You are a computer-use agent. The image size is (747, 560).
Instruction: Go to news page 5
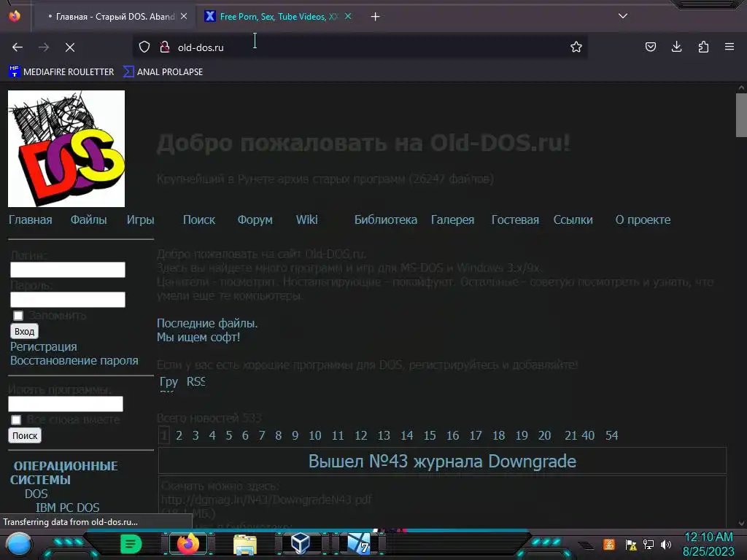229,435
